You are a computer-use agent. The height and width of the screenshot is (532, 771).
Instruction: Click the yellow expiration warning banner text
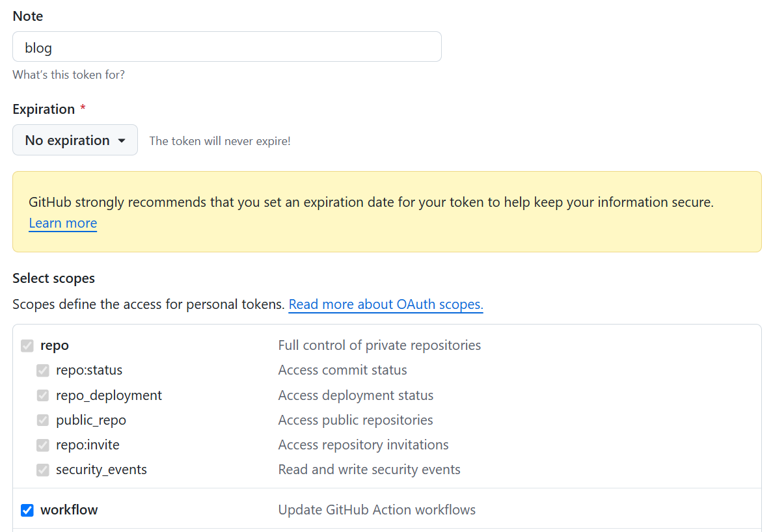pyautogui.click(x=371, y=202)
